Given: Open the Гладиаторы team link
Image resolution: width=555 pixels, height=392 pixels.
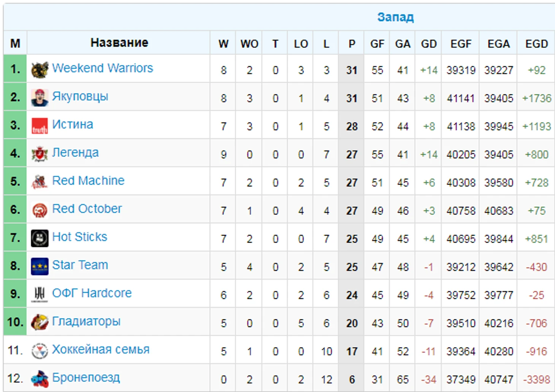Looking at the screenshot, I should click(86, 321).
